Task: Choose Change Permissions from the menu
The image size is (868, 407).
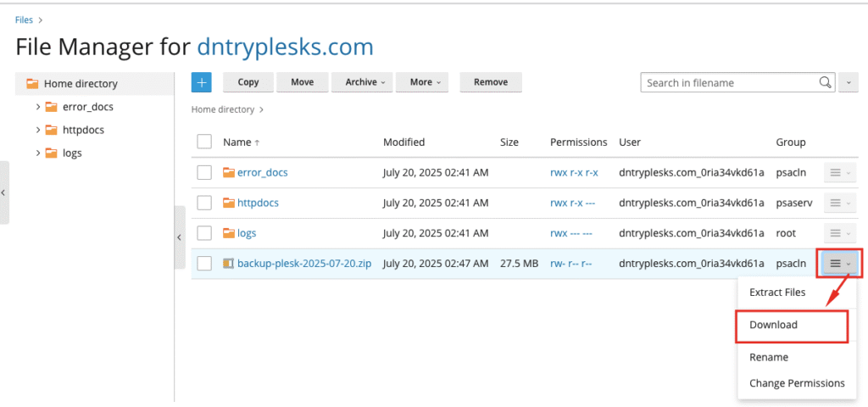Action: tap(797, 383)
